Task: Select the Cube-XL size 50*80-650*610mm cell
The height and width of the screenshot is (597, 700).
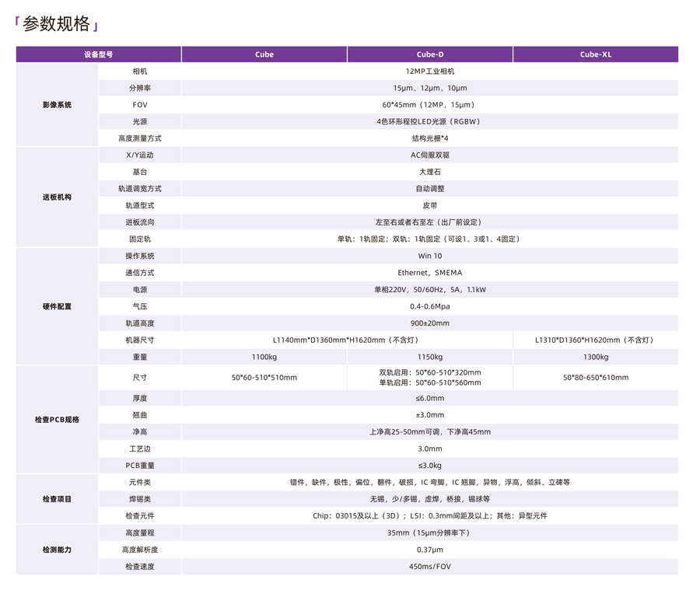Action: [x=596, y=378]
